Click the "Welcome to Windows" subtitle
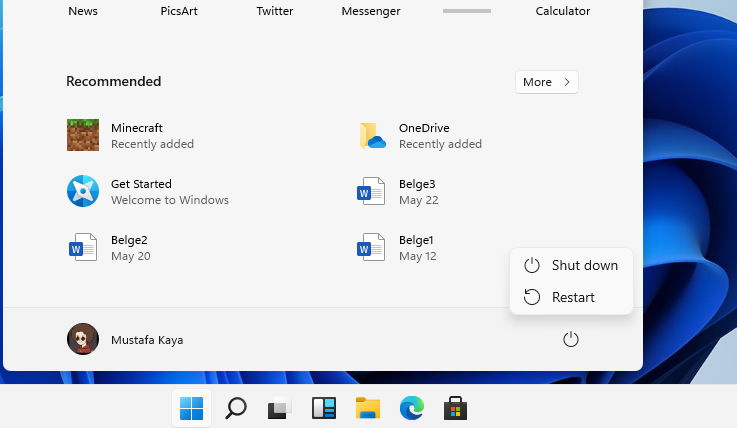Viewport: 737px width, 428px height. tap(170, 200)
